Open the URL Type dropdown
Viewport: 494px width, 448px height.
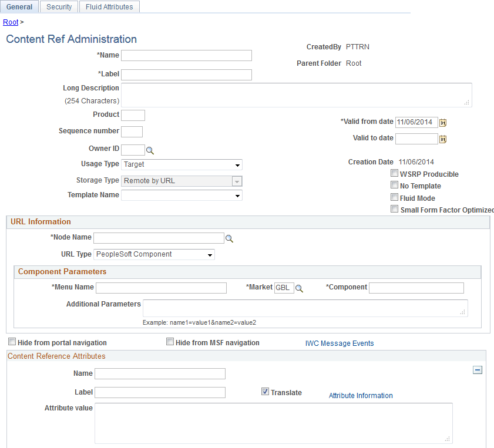click(154, 254)
